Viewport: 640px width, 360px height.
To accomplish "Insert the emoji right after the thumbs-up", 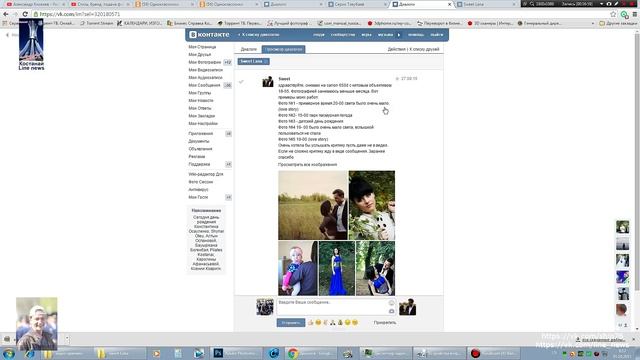I will [318, 322].
